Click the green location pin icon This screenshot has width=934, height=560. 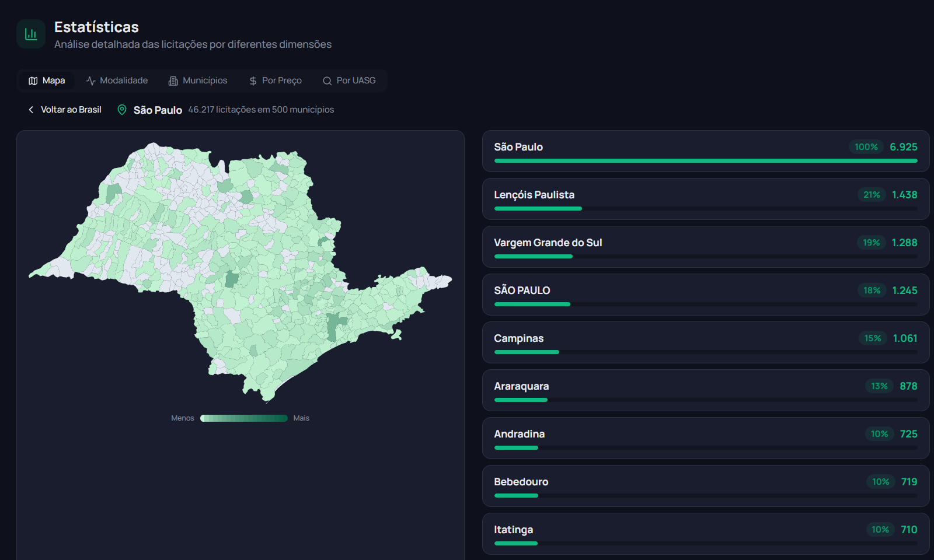(x=122, y=110)
